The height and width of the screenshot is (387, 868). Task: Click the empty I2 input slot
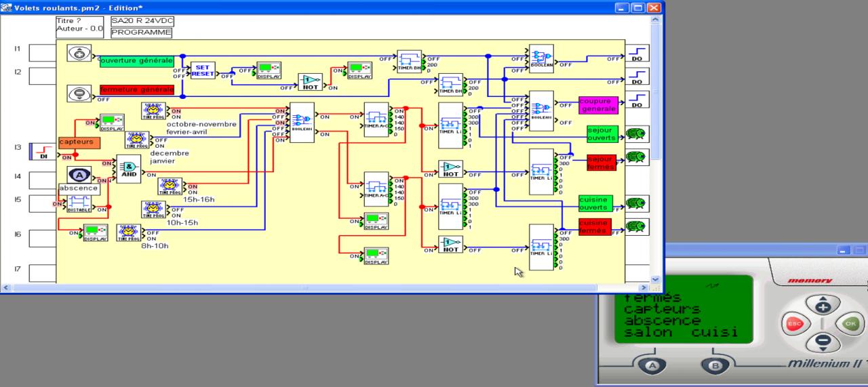[43, 76]
